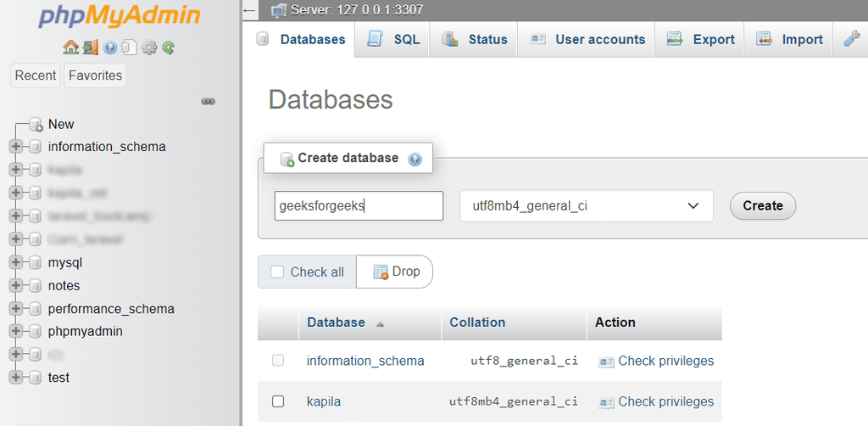Click the database name input field
This screenshot has width=868, height=426.
[x=359, y=205]
